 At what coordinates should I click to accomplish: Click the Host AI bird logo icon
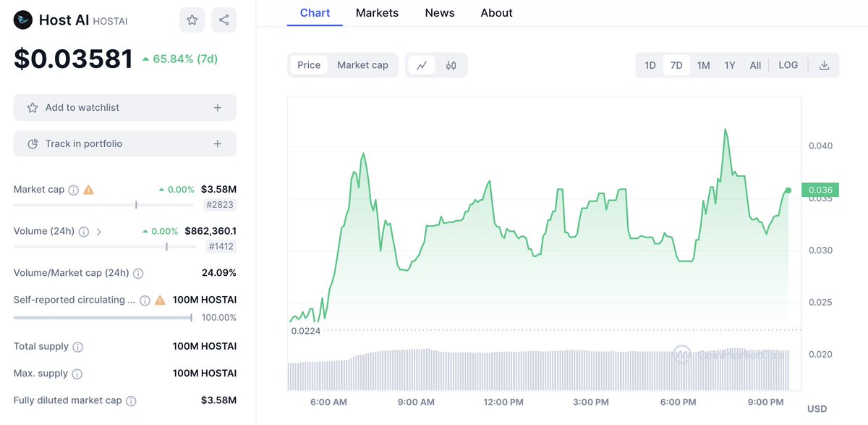coord(23,20)
